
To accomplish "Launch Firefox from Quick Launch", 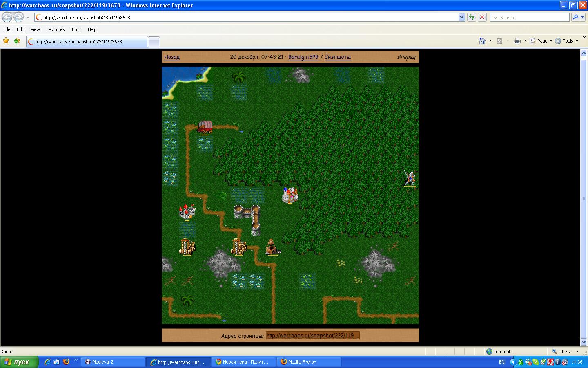I will 66,362.
